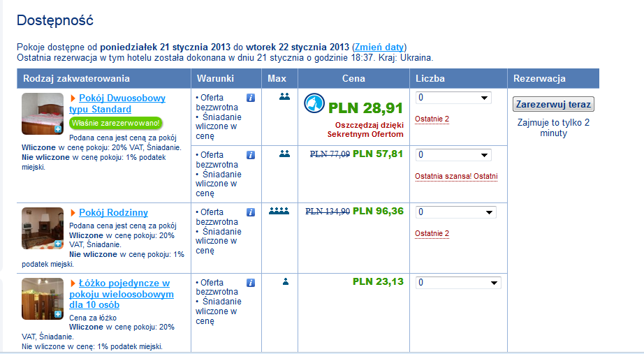Click the Cena column header
Viewport: 644px width, 354px height.
(x=353, y=78)
